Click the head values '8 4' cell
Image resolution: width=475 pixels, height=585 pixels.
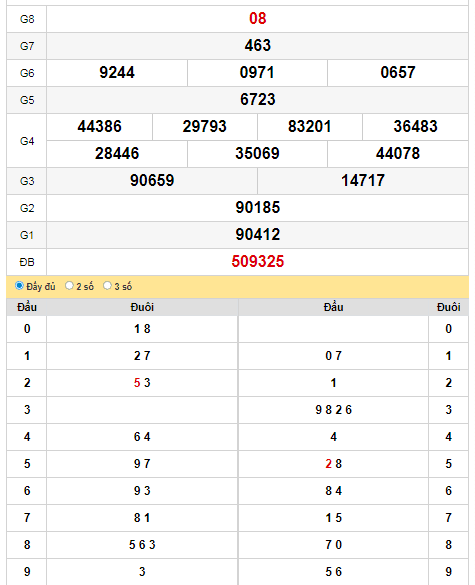pos(333,491)
